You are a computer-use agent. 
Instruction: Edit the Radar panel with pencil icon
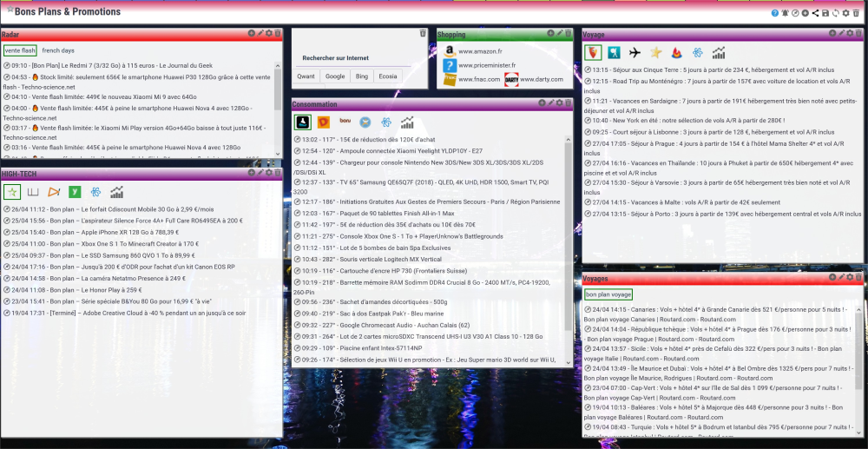pos(260,33)
